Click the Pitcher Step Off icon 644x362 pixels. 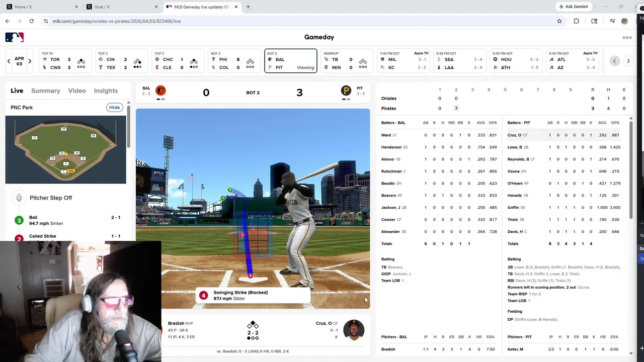tap(19, 198)
